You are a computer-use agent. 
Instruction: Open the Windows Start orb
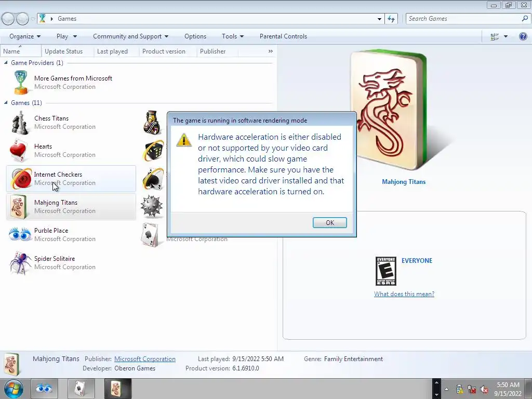(14, 389)
